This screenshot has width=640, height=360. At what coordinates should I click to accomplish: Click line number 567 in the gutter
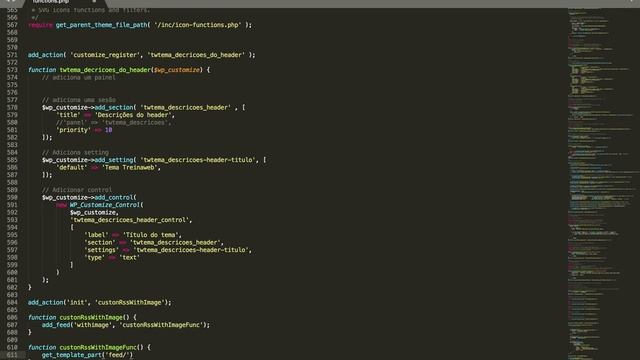(12, 25)
